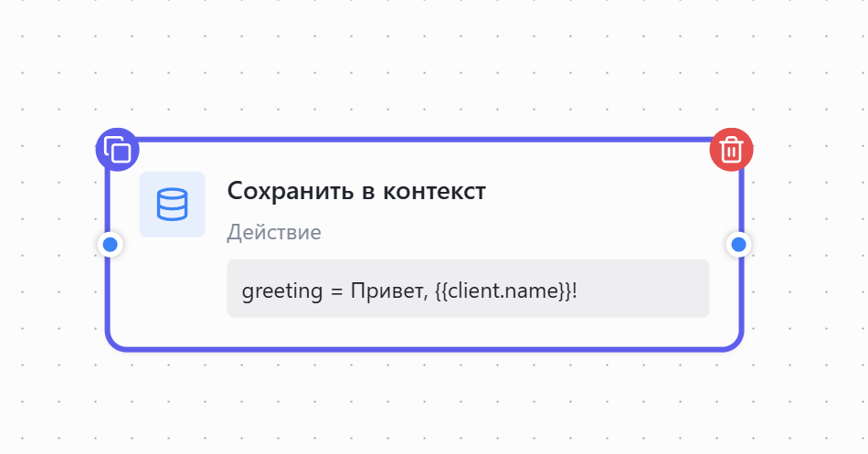Click the duplicate node icon
This screenshot has height=454, width=868.
[x=117, y=149]
